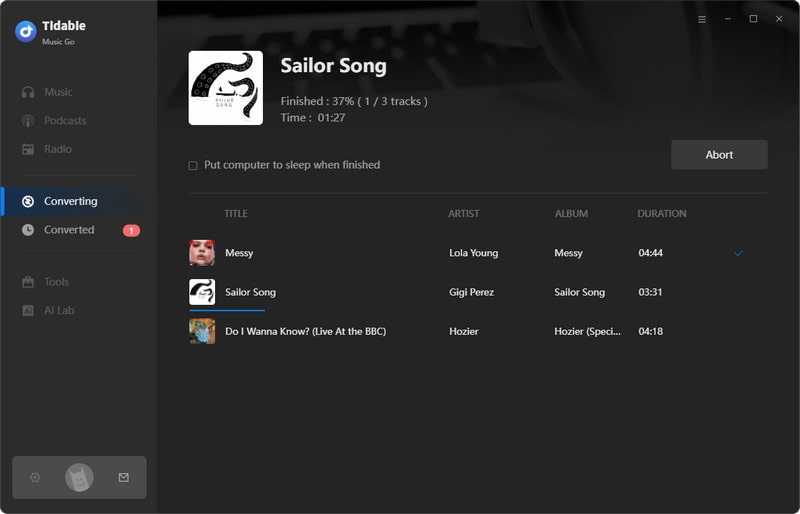The image size is (800, 514).
Task: Select the Converting tab
Action: click(70, 201)
